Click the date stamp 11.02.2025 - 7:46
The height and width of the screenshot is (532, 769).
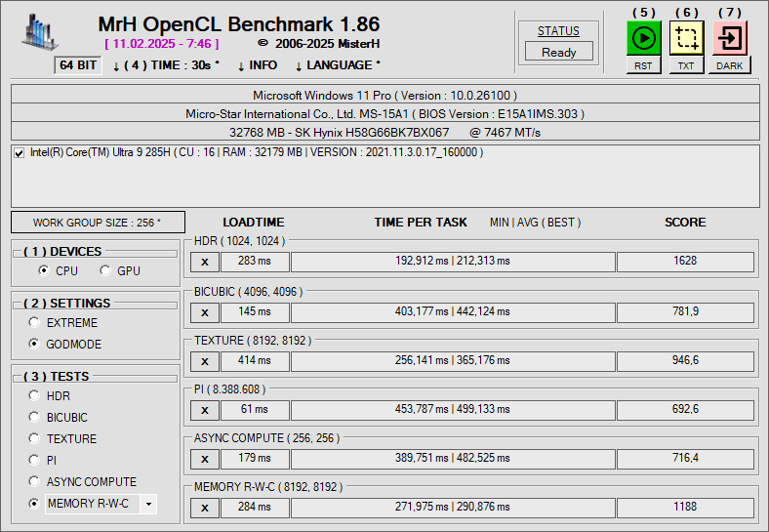click(x=162, y=44)
